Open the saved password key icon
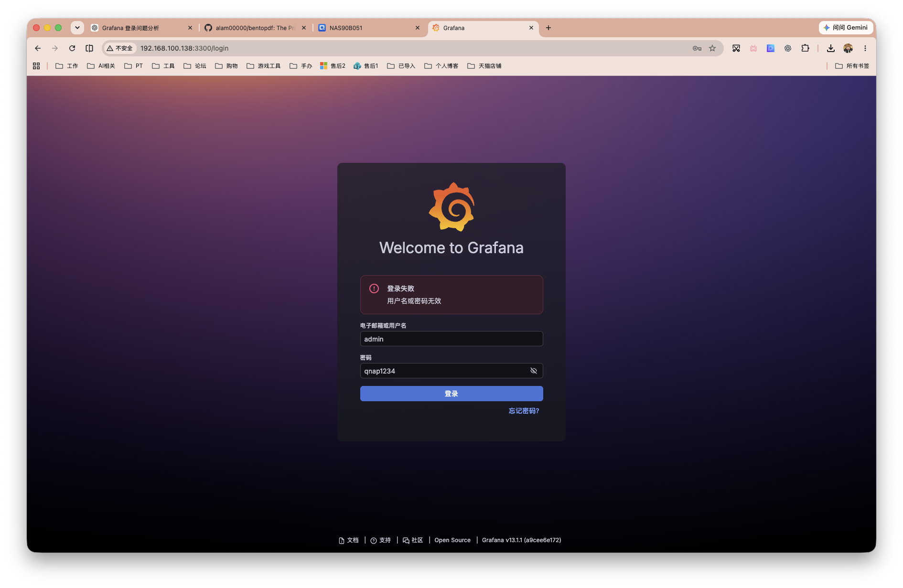 click(697, 48)
